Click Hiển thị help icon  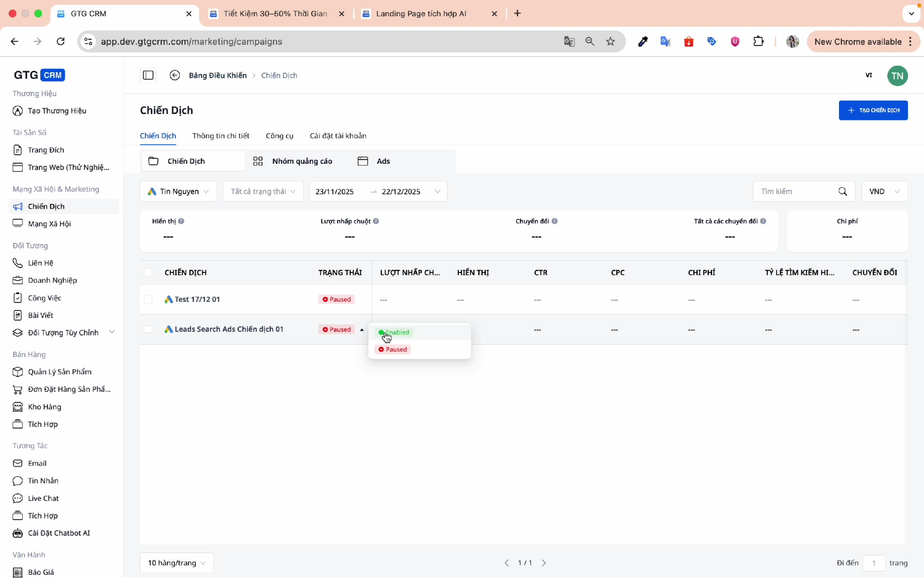pyautogui.click(x=181, y=221)
